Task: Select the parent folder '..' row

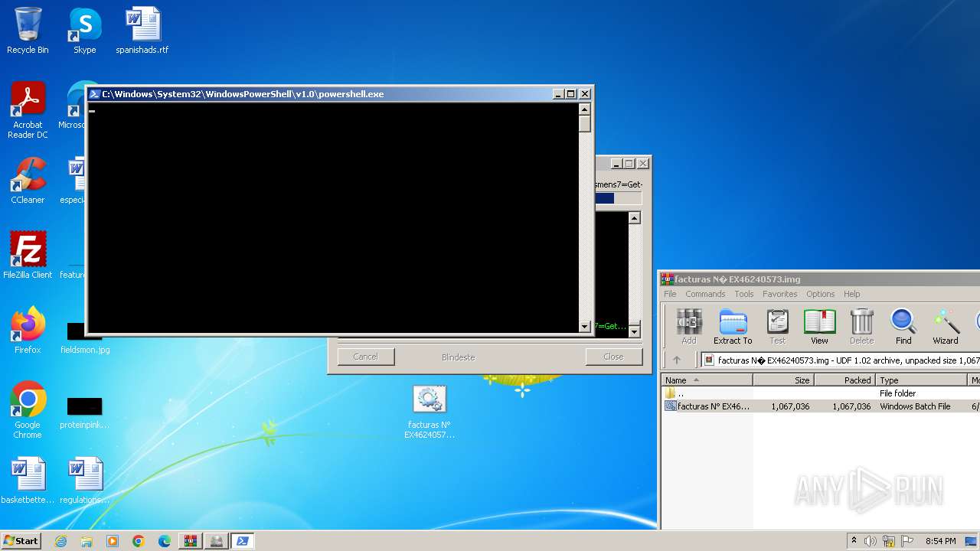Action: [x=821, y=393]
